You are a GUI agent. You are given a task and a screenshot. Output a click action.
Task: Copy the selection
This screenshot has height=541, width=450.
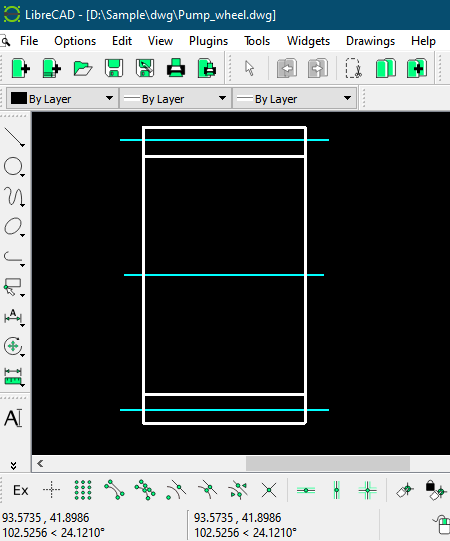pyautogui.click(x=385, y=68)
